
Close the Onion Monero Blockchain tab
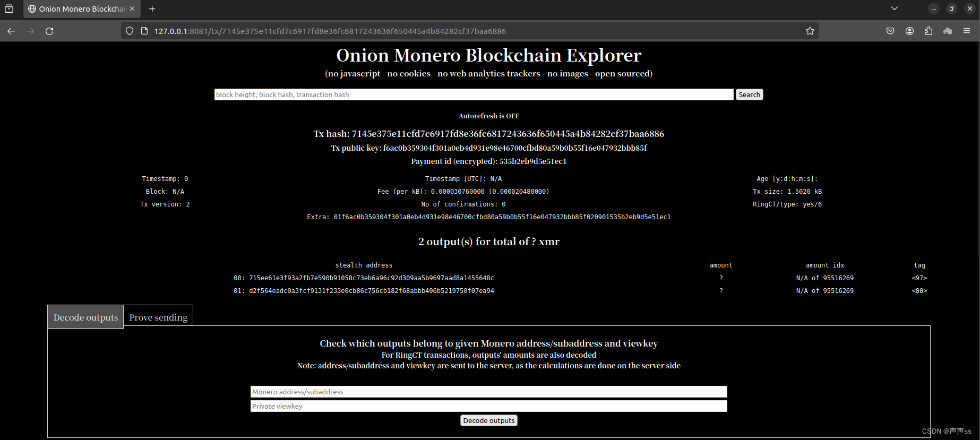point(132,8)
